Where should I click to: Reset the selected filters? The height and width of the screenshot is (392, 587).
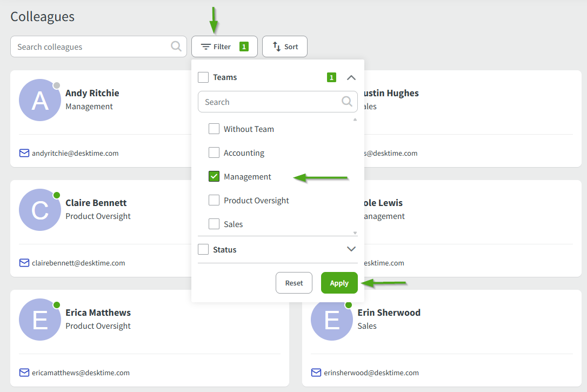pos(294,283)
